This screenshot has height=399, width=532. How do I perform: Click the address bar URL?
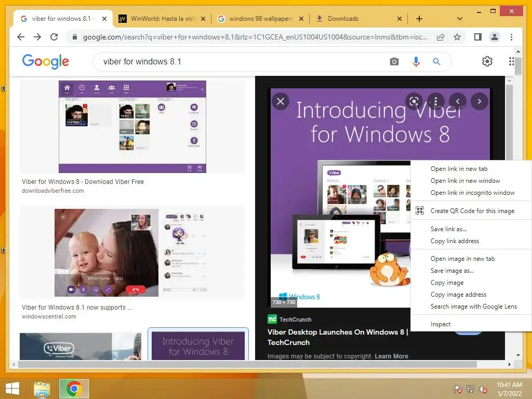point(255,37)
